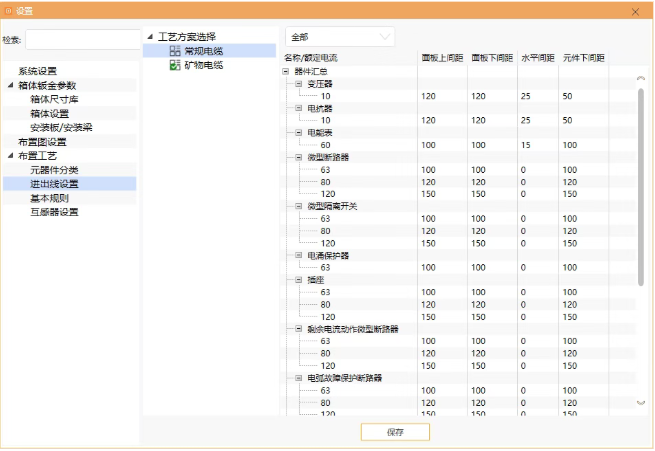
Task: Open the 全部 filter dropdown
Action: click(x=340, y=37)
